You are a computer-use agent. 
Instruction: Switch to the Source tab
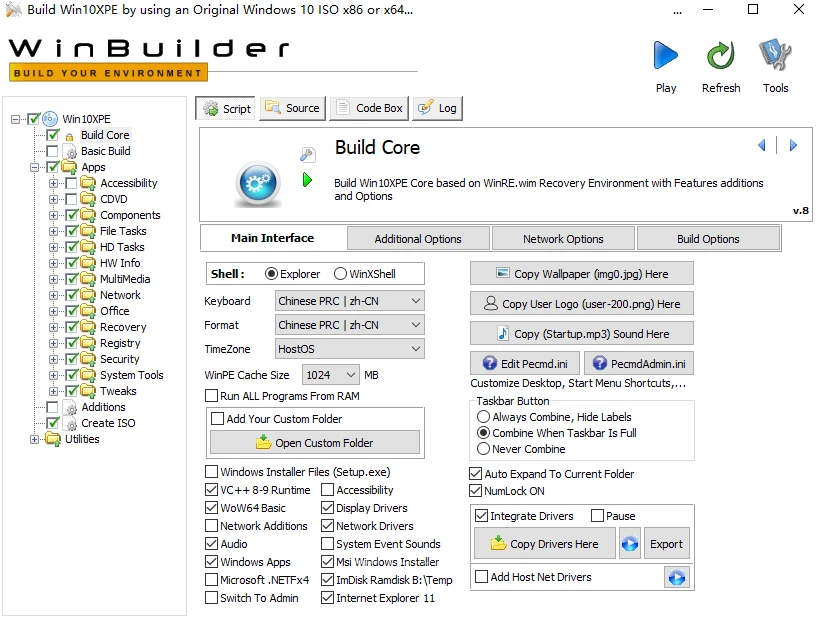[292, 108]
